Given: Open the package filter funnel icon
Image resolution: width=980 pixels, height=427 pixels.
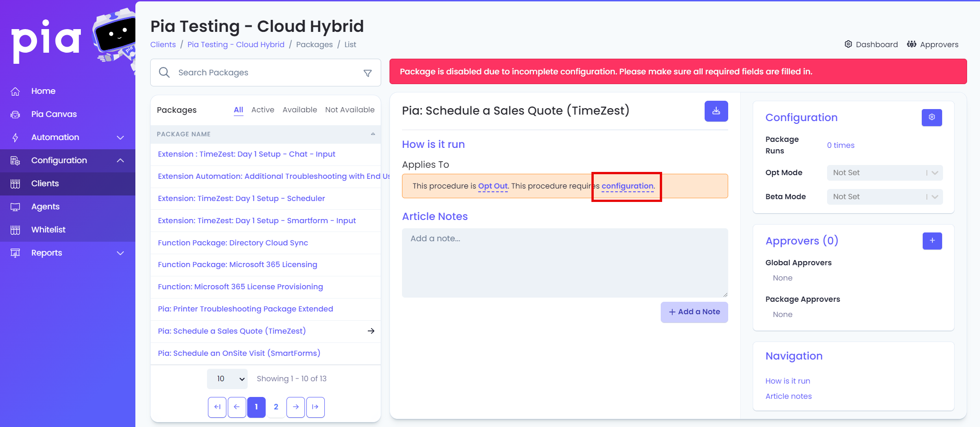Looking at the screenshot, I should [368, 73].
